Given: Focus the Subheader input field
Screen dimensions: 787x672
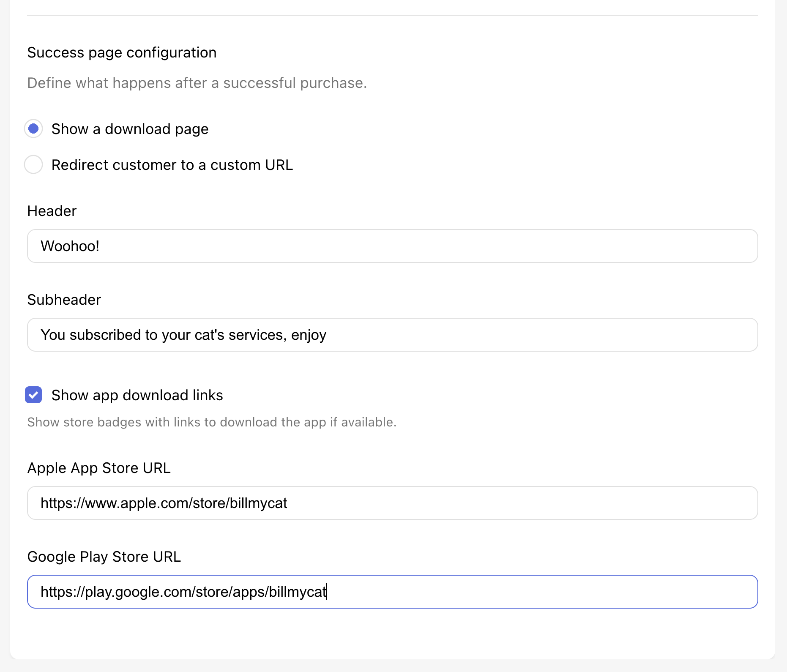Looking at the screenshot, I should pos(392,335).
